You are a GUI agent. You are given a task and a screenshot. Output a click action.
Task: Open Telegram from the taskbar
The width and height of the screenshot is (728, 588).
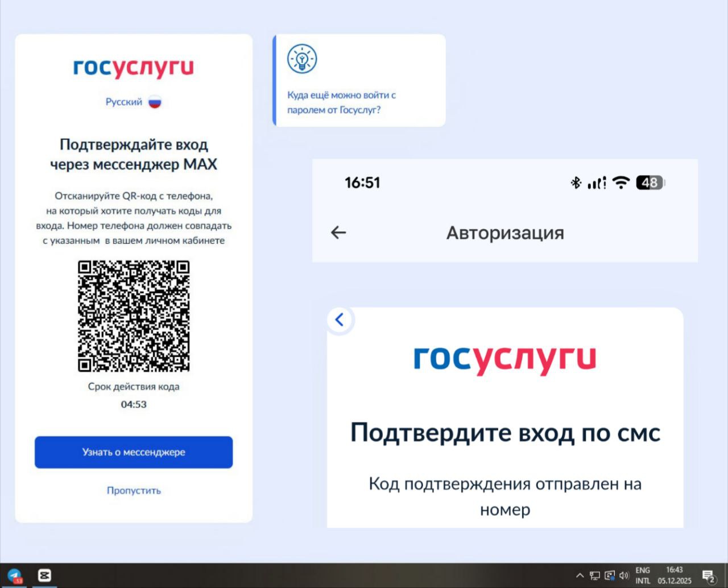pos(14,575)
